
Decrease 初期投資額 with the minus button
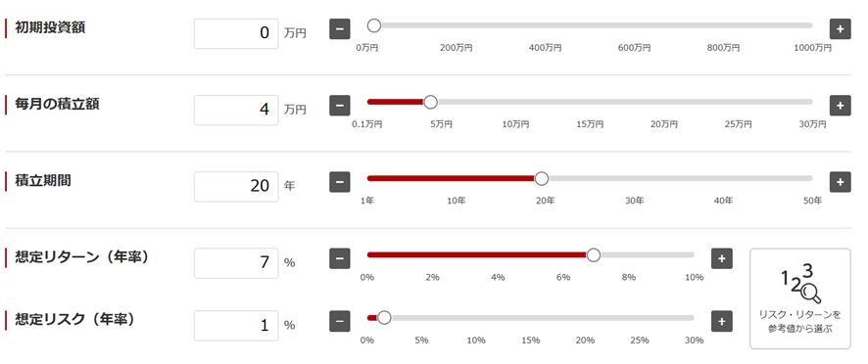(x=340, y=28)
